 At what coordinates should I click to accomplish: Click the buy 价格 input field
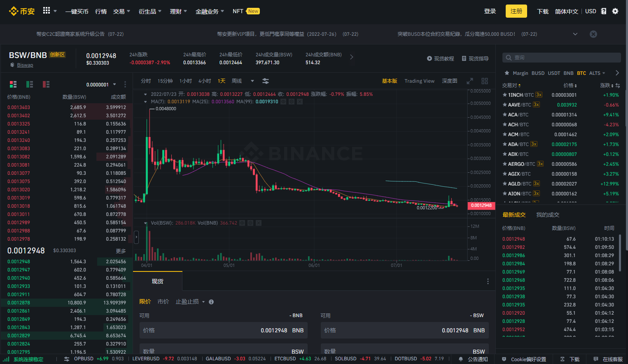[223, 330]
